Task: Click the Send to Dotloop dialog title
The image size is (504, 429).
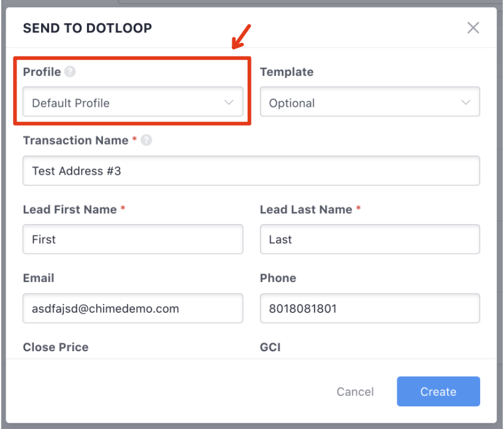Action: coord(88,28)
